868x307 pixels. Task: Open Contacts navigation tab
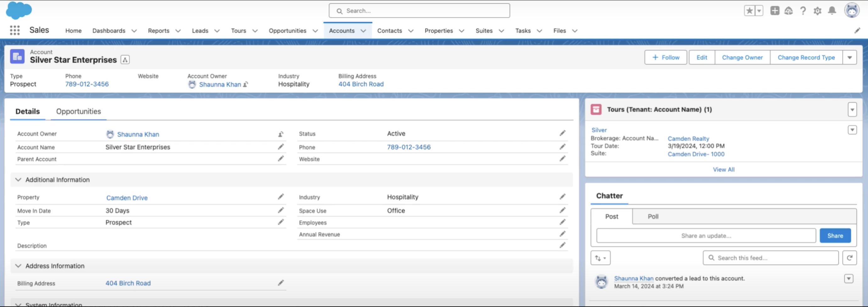point(390,31)
